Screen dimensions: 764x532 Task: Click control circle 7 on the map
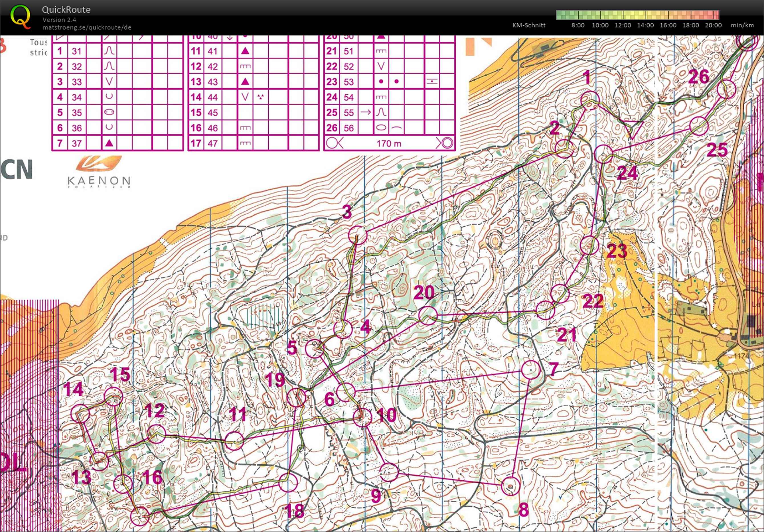[x=531, y=370]
